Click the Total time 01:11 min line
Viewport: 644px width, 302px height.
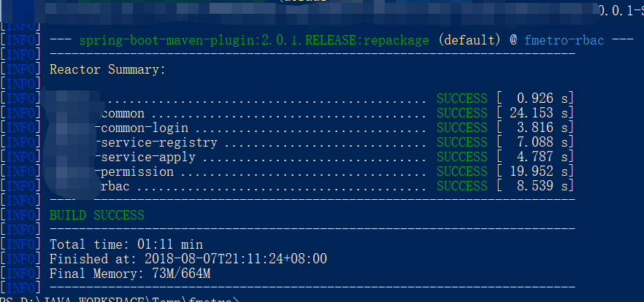pos(126,244)
